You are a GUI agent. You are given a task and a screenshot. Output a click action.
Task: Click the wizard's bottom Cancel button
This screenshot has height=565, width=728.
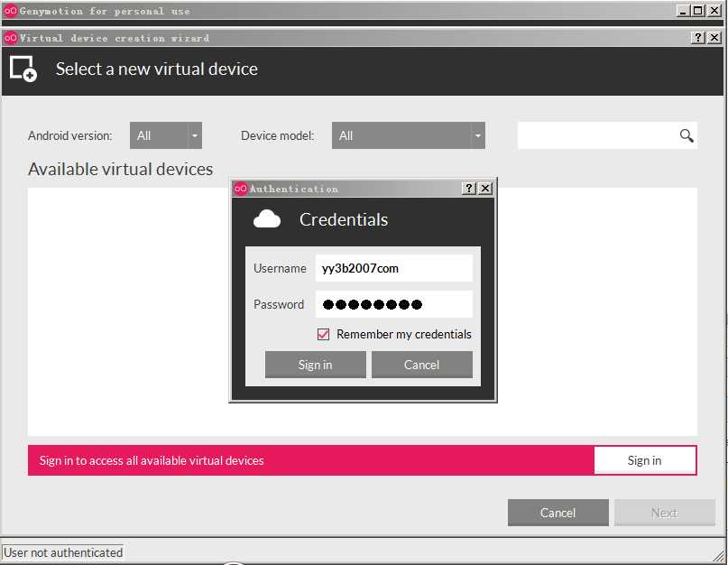(x=558, y=513)
